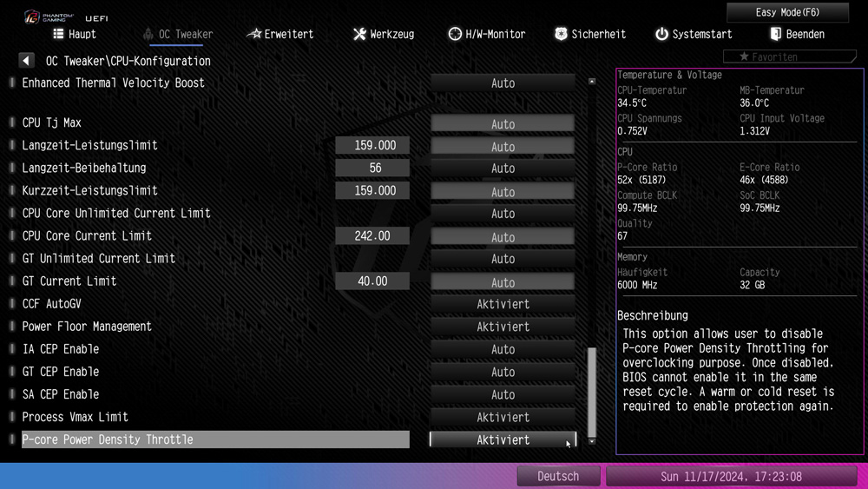
Task: Open GT Unlimited Current Limit dropdown
Action: tap(503, 259)
